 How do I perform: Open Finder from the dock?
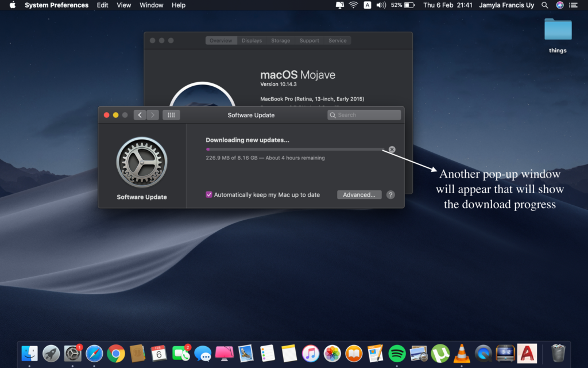tap(30, 353)
